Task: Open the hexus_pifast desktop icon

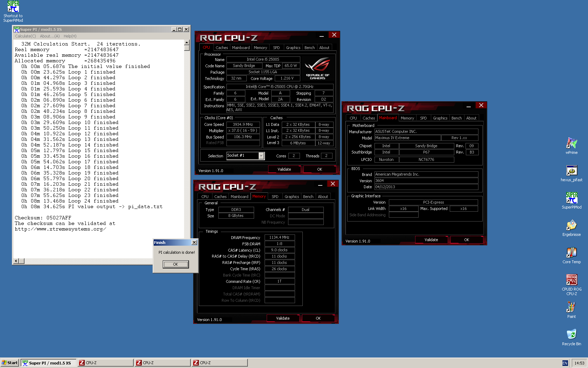Action: (572, 173)
